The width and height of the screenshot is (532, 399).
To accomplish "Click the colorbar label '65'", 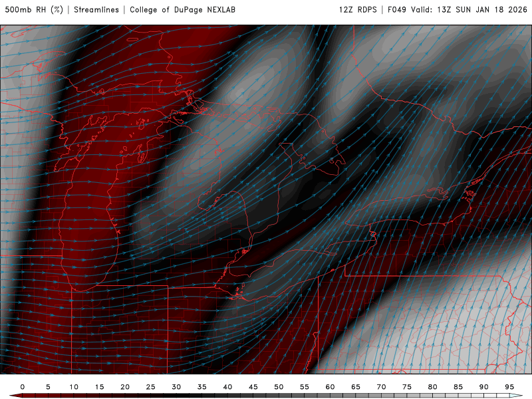I will (356, 387).
